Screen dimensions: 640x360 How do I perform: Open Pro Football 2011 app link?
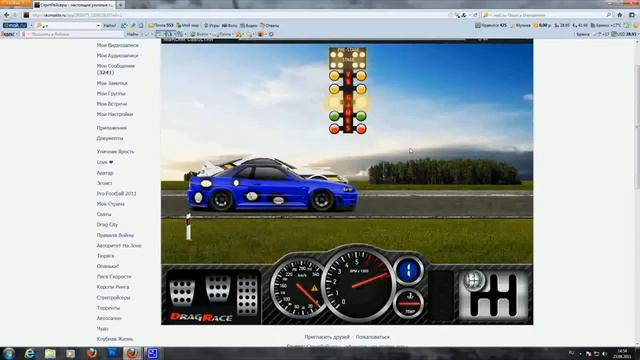(x=116, y=193)
